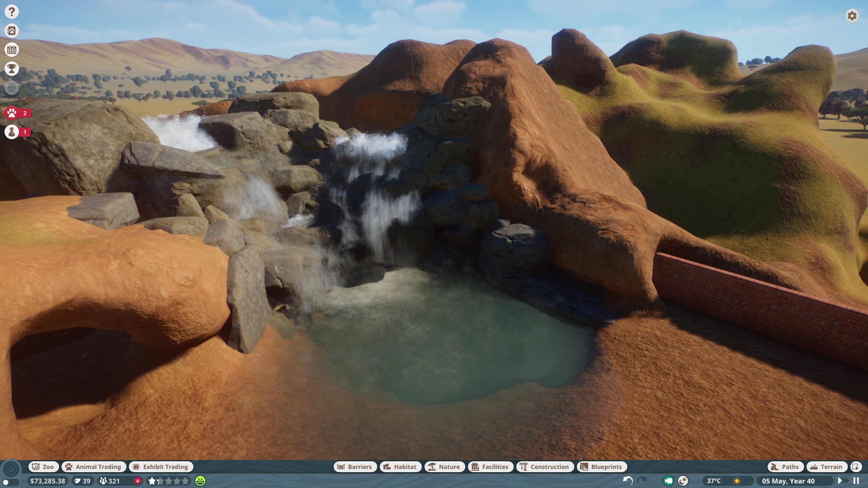Open the Construction build menu
Viewport: 868px width, 488px height.
pos(545,467)
